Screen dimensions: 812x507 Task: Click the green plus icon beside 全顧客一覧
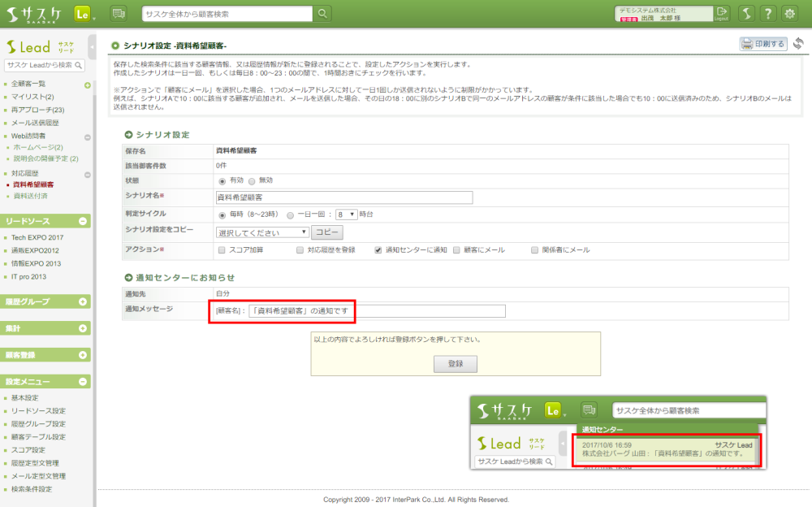(87, 84)
